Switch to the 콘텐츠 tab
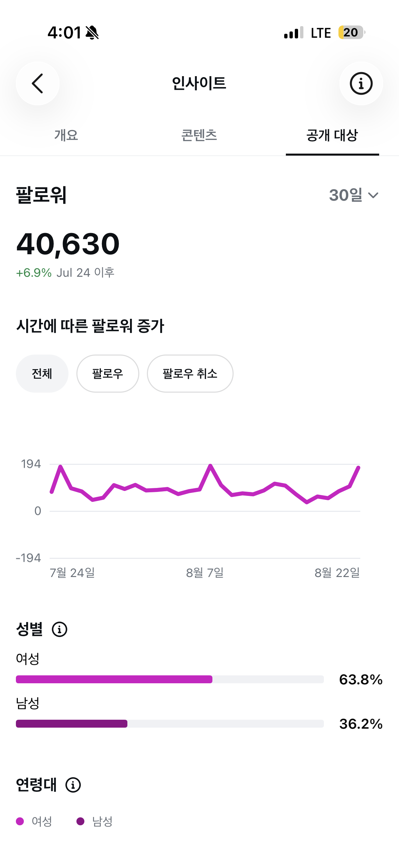 (199, 135)
